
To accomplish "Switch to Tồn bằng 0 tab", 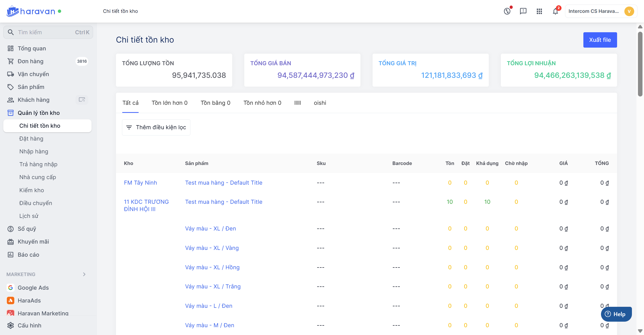I will tap(215, 103).
